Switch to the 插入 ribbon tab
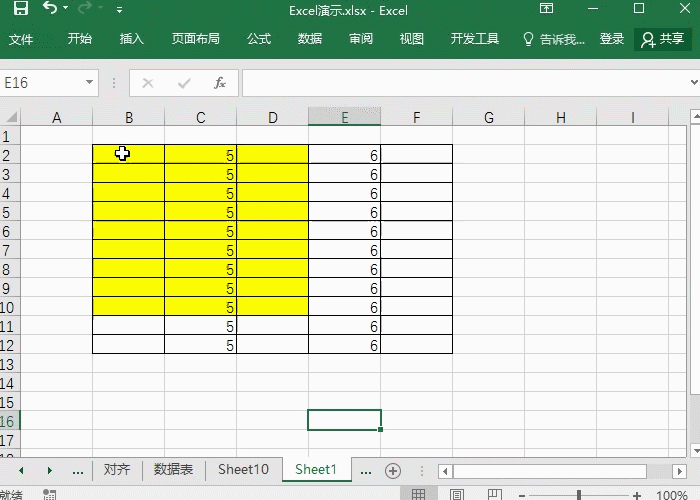The height and width of the screenshot is (500, 700). [132, 39]
